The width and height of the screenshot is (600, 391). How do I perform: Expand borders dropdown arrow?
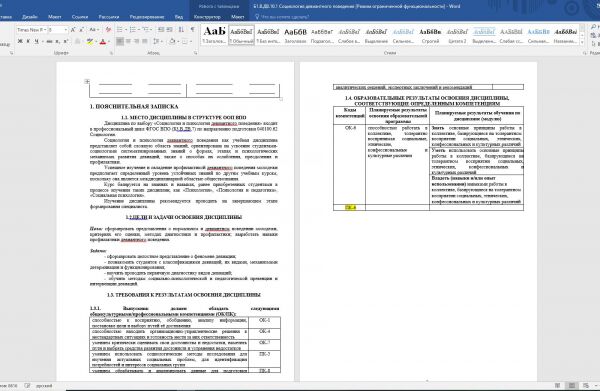(x=191, y=41)
